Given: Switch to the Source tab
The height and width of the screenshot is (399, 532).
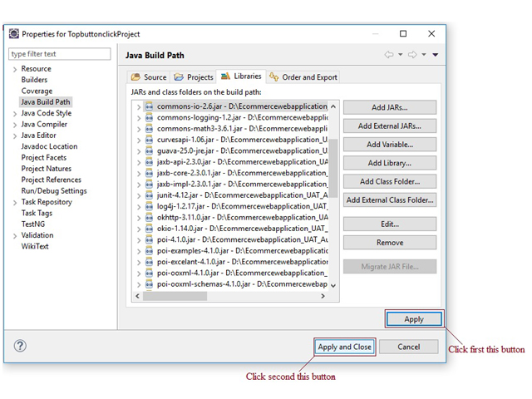Looking at the screenshot, I should 149,77.
